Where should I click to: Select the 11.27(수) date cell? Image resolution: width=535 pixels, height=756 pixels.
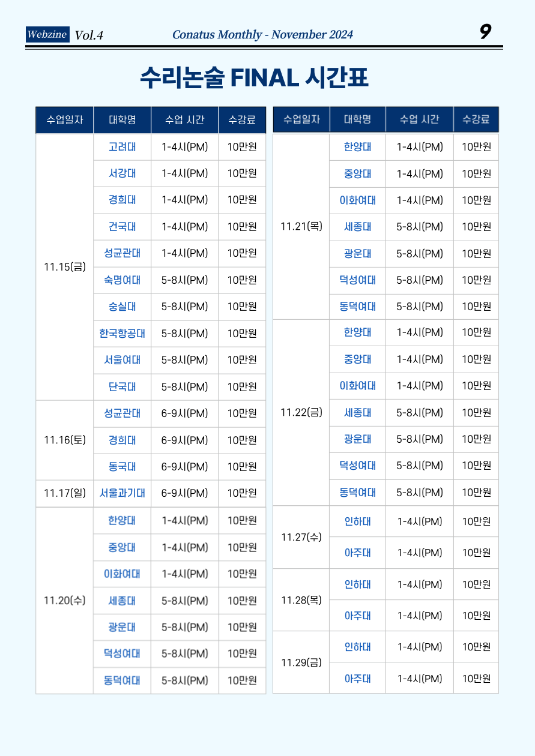tap(301, 537)
